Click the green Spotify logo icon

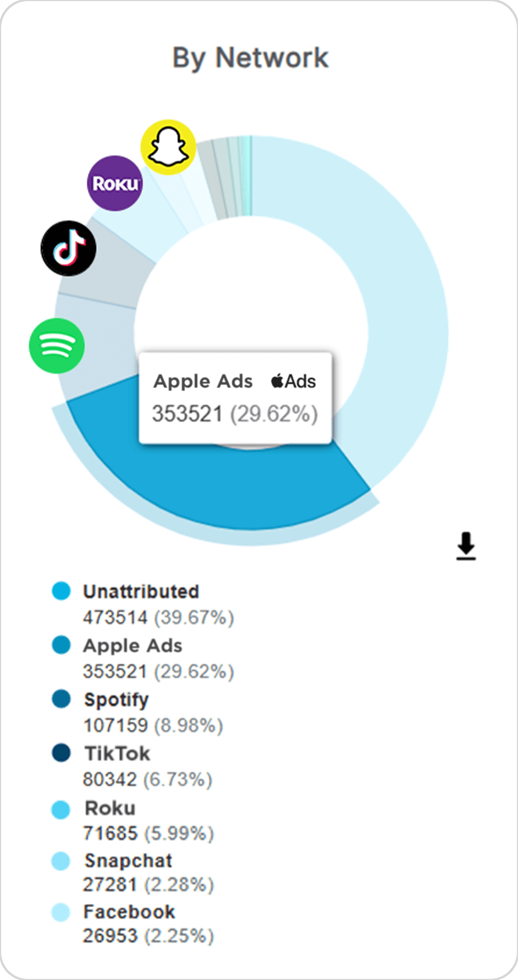point(57,345)
